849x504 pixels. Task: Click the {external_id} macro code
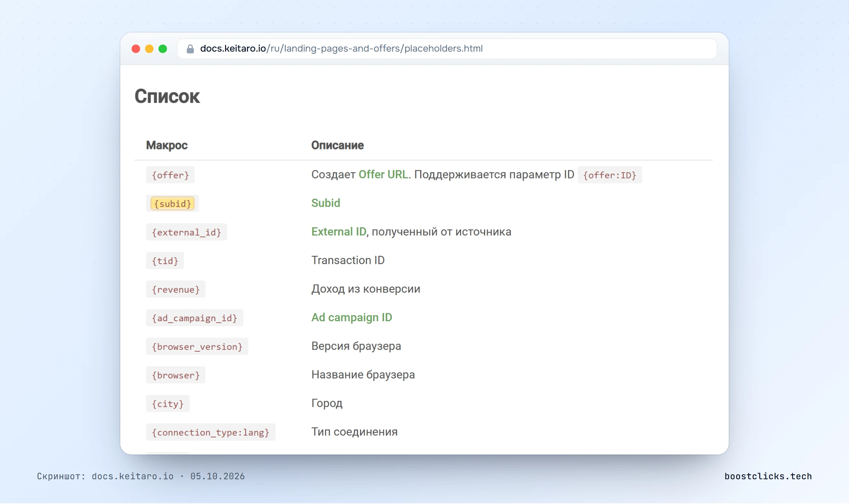click(x=186, y=232)
